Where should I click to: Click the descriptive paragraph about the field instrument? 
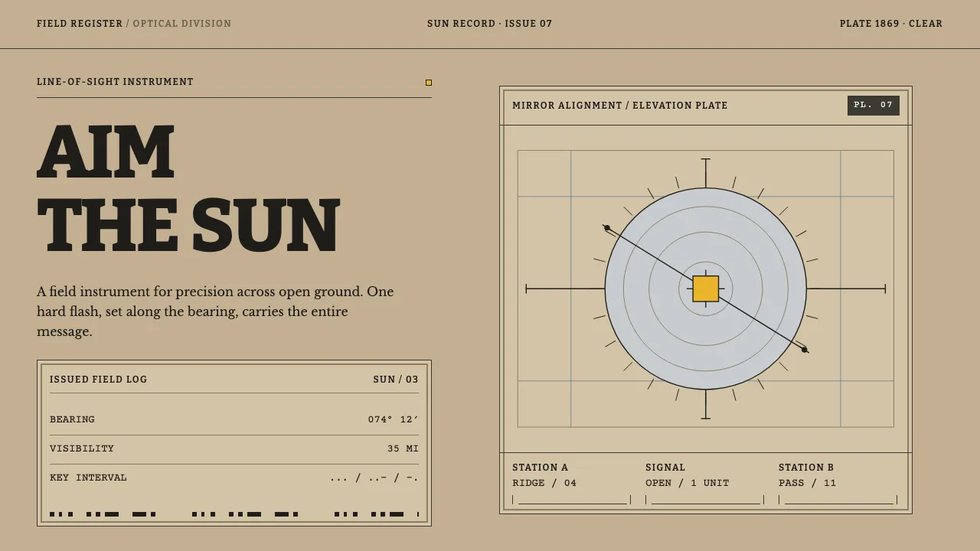pyautogui.click(x=216, y=311)
